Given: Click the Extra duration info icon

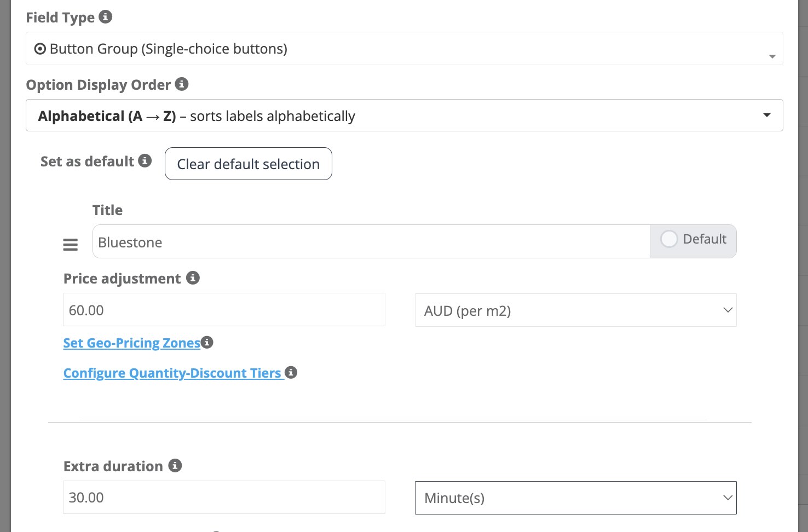Looking at the screenshot, I should pos(175,466).
